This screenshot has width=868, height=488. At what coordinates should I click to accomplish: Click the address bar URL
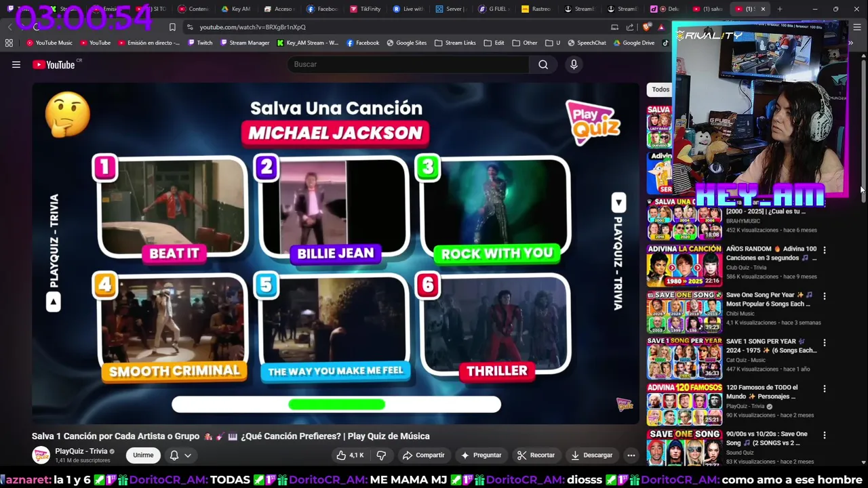[x=252, y=27]
